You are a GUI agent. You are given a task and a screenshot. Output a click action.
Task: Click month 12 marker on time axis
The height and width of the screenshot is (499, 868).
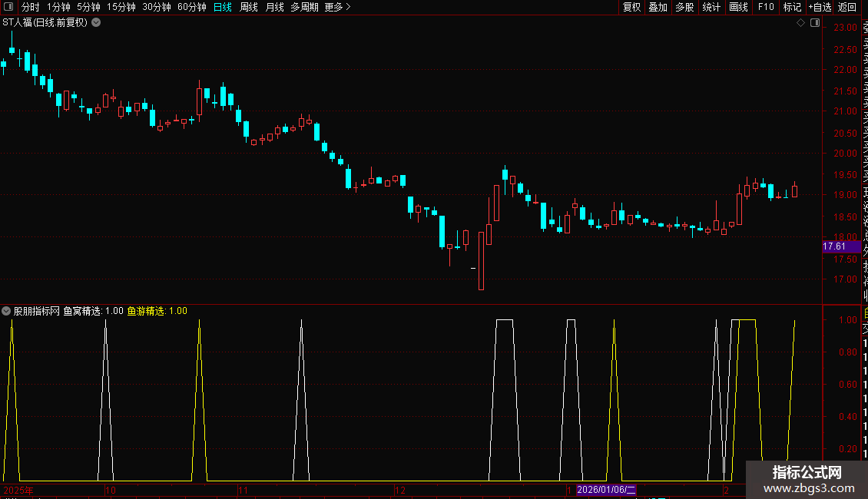(x=400, y=490)
